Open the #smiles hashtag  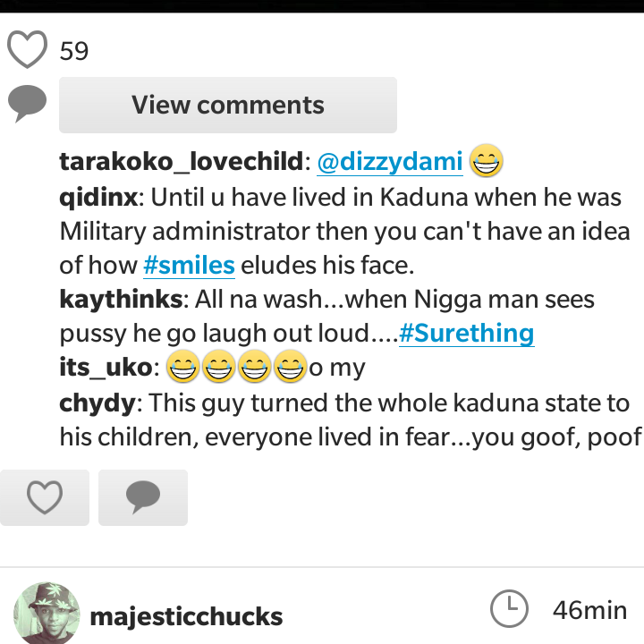point(189,266)
